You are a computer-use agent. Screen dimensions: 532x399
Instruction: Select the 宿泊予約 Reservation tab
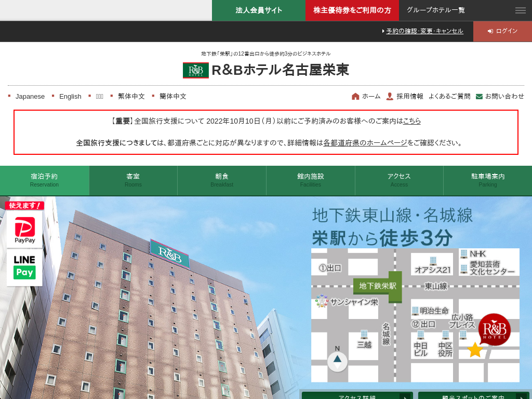coord(44,180)
